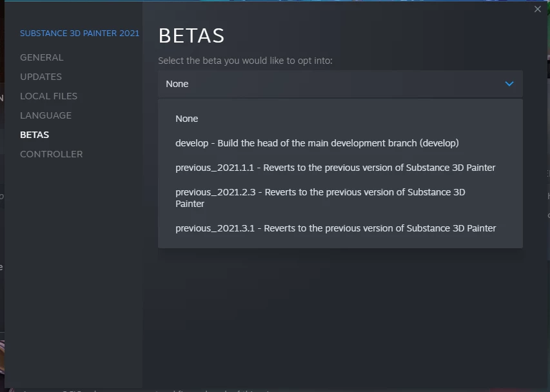This screenshot has width=550, height=392.
Task: Click the Substance 3D Painter 2021 title
Action: [80, 34]
